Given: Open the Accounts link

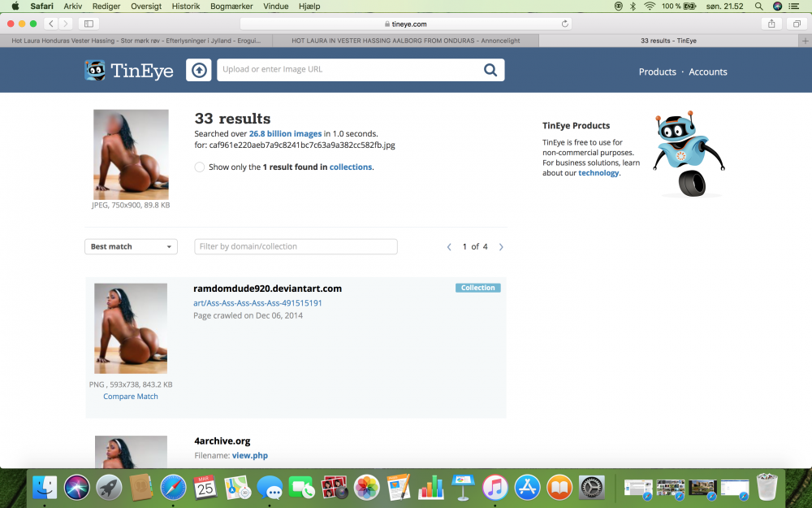Looking at the screenshot, I should pos(708,72).
